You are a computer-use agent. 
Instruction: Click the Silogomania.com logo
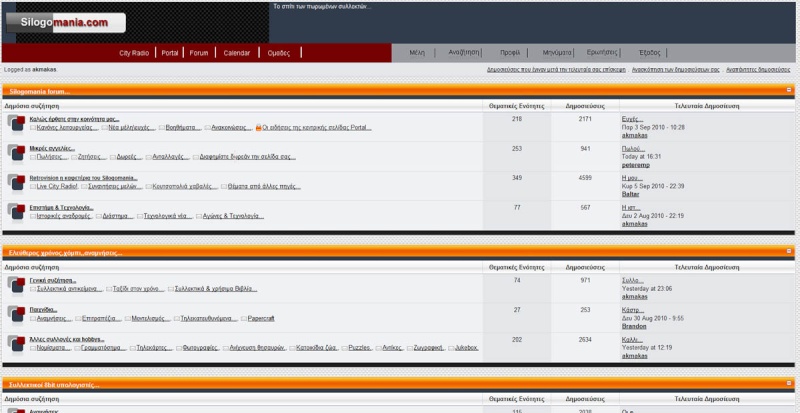(x=56, y=20)
